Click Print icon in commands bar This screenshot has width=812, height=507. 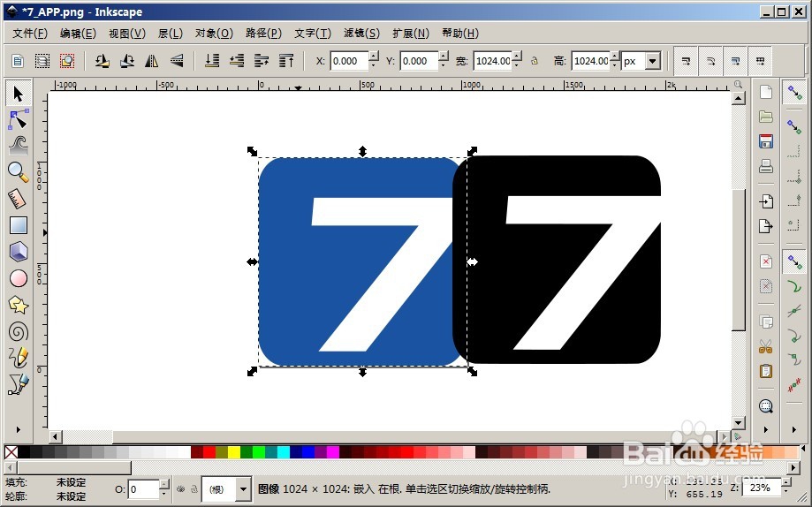pyautogui.click(x=765, y=166)
